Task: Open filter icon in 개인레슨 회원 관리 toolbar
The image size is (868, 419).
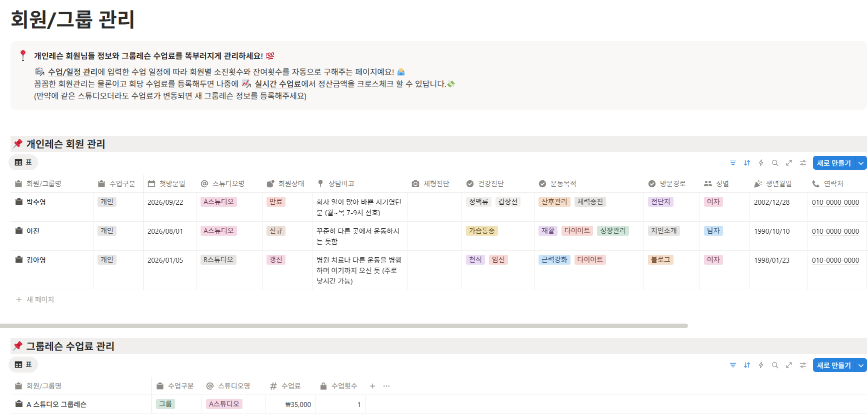Action: point(733,163)
